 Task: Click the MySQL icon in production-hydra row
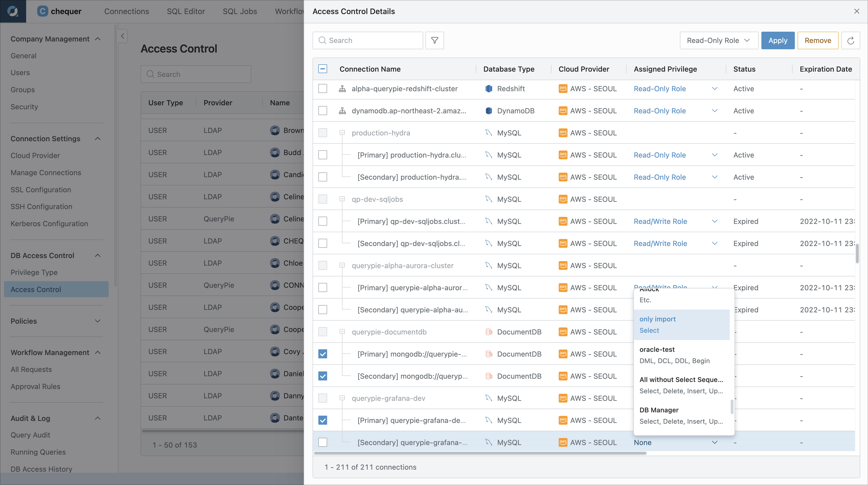pos(489,133)
